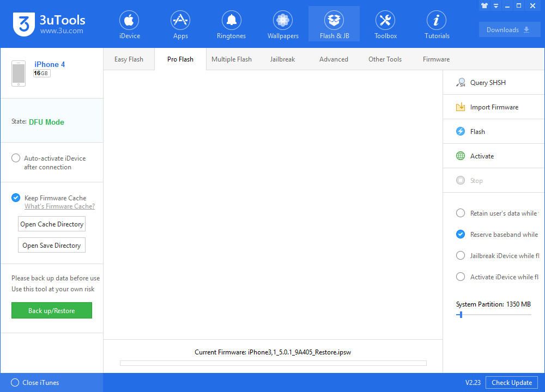The width and height of the screenshot is (545, 392).
Task: Open the Apps section
Action: pyautogui.click(x=180, y=24)
